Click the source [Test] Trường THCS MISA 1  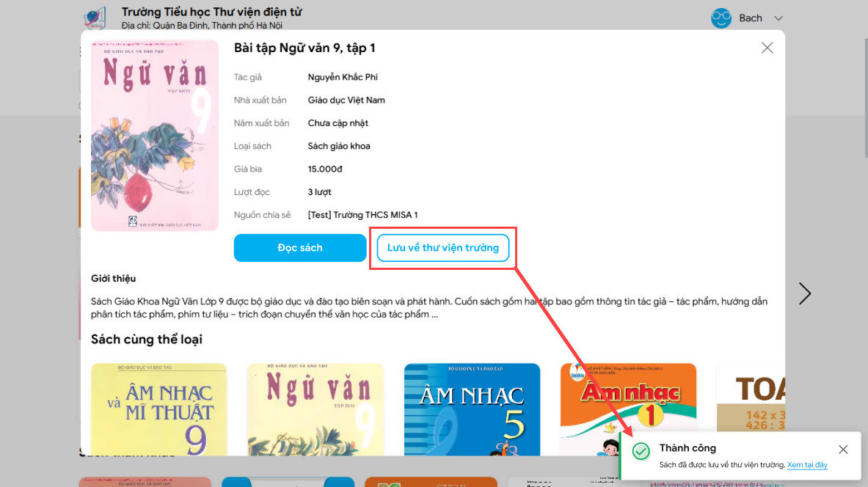tap(362, 215)
